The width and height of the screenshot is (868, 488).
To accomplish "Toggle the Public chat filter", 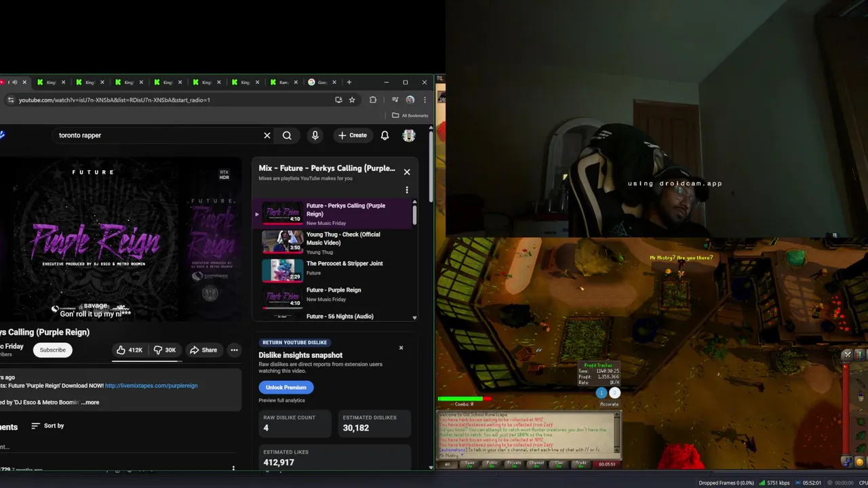I will point(492,464).
